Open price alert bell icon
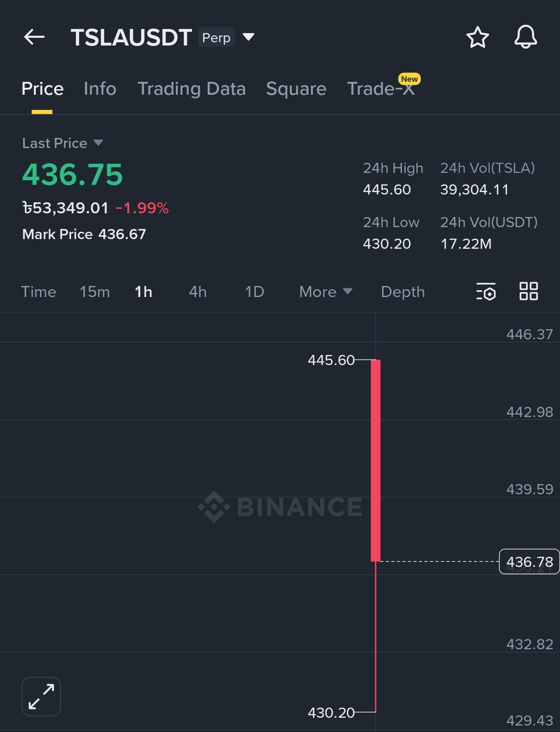 [526, 37]
